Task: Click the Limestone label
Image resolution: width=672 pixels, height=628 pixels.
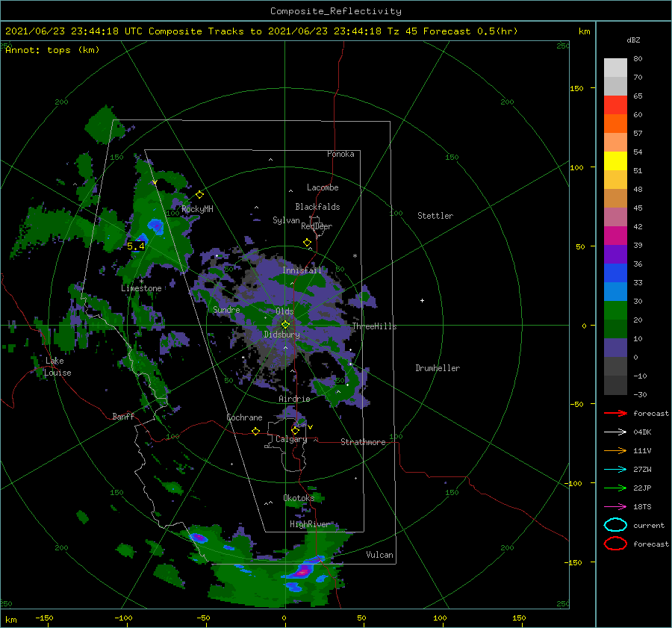Action: 141,288
